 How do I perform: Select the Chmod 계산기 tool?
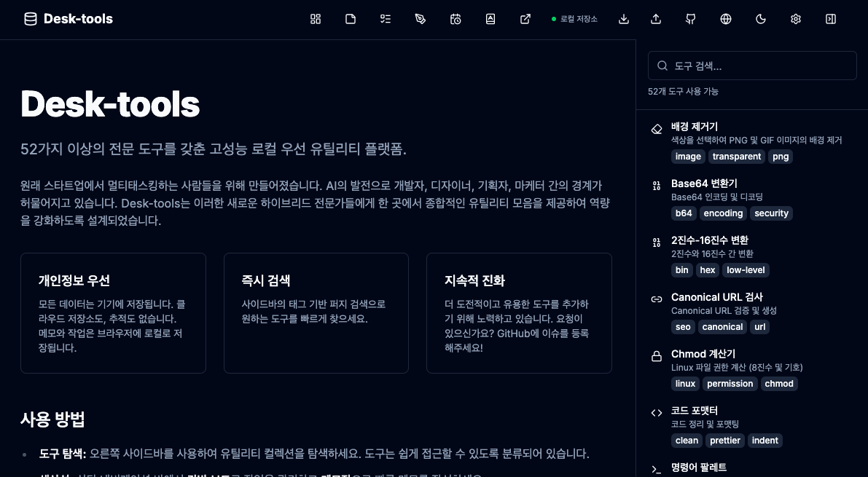click(x=703, y=354)
